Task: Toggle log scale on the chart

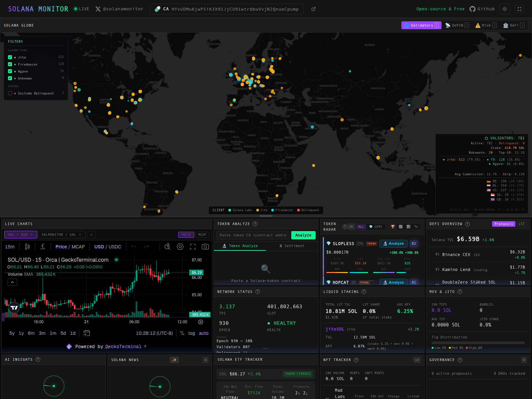Action: click(192, 333)
